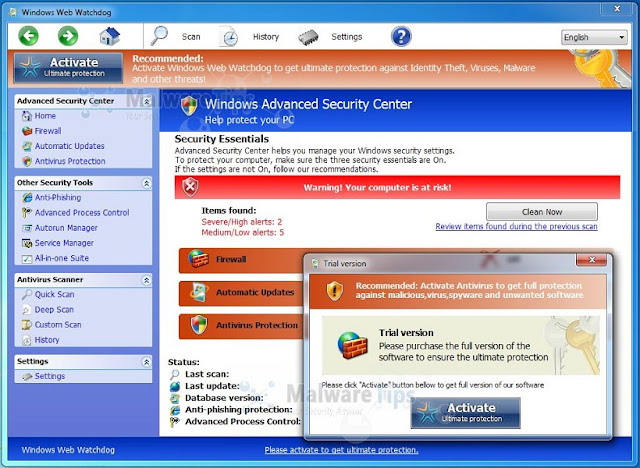Click the green forward arrow icon
640x468 pixels.
tap(68, 36)
